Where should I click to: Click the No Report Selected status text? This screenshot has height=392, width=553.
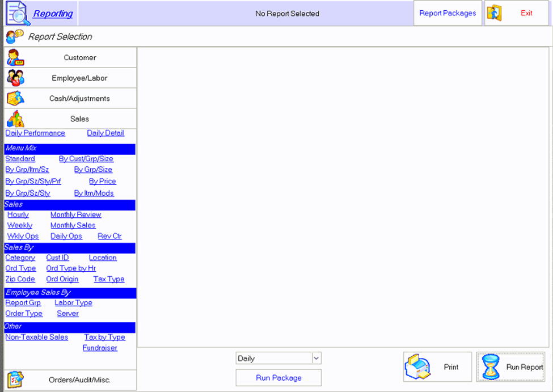coord(288,14)
